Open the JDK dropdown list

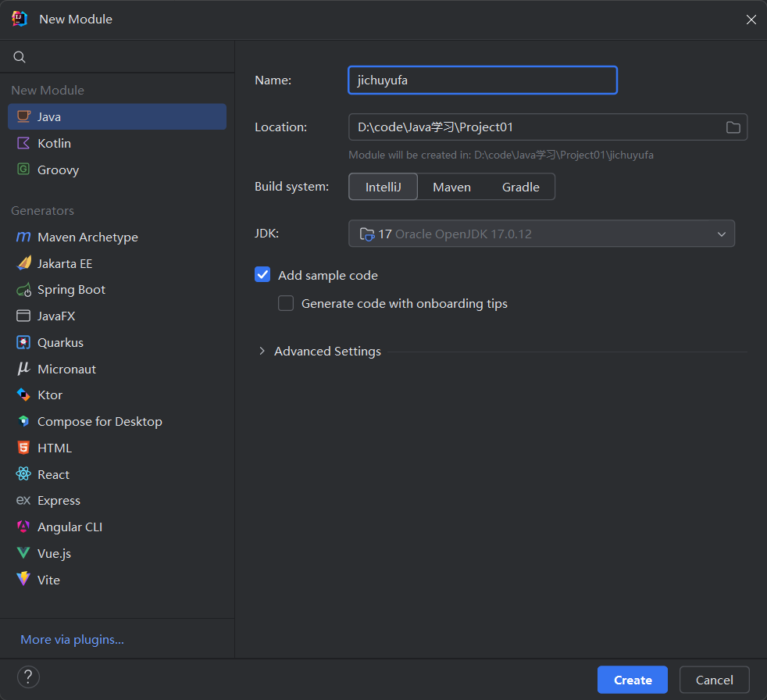541,234
